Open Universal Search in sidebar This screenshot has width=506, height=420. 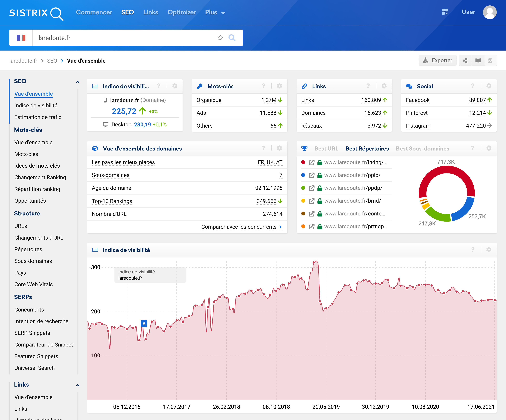pos(35,368)
